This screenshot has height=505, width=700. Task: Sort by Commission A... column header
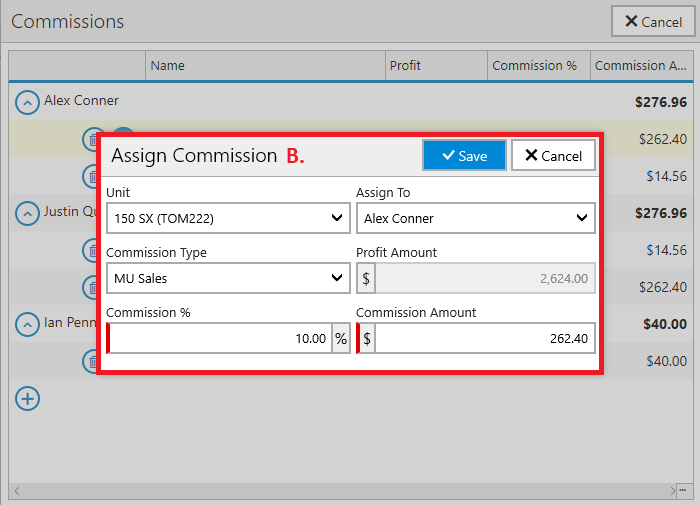pos(642,66)
